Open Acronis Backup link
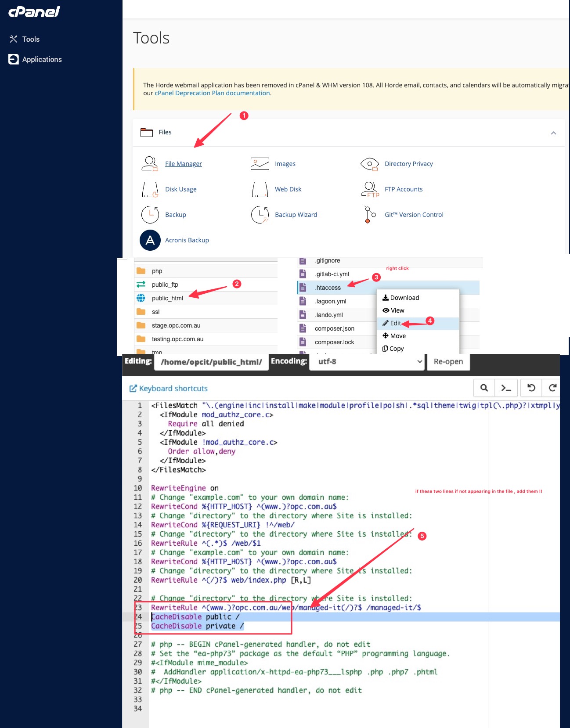The image size is (570, 728). [x=187, y=240]
